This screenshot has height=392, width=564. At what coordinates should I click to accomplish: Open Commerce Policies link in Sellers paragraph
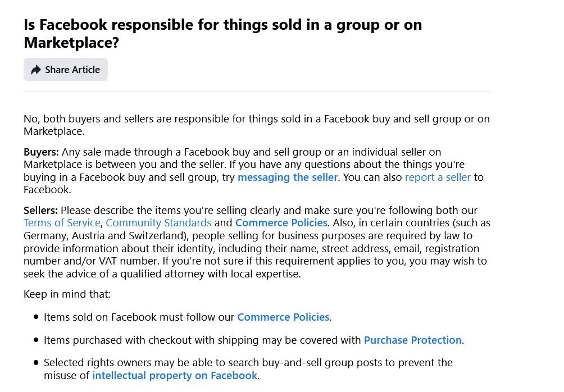click(281, 223)
